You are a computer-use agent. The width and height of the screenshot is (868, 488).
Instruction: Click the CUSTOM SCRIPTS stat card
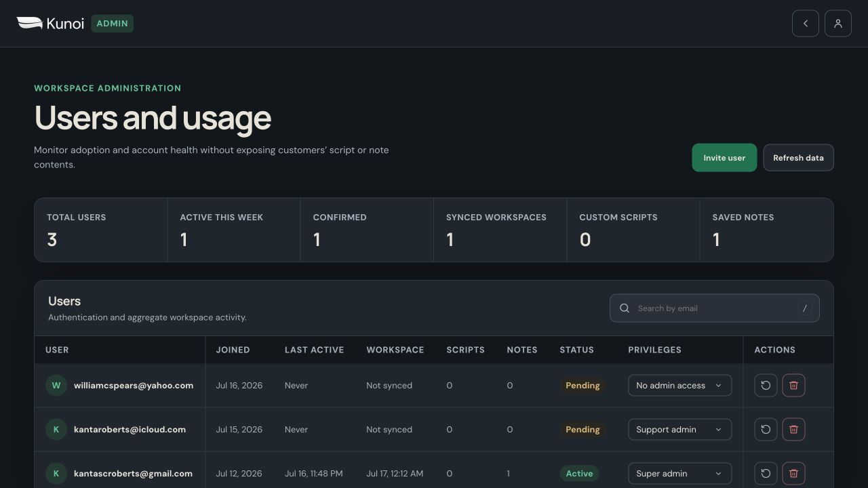(x=633, y=230)
